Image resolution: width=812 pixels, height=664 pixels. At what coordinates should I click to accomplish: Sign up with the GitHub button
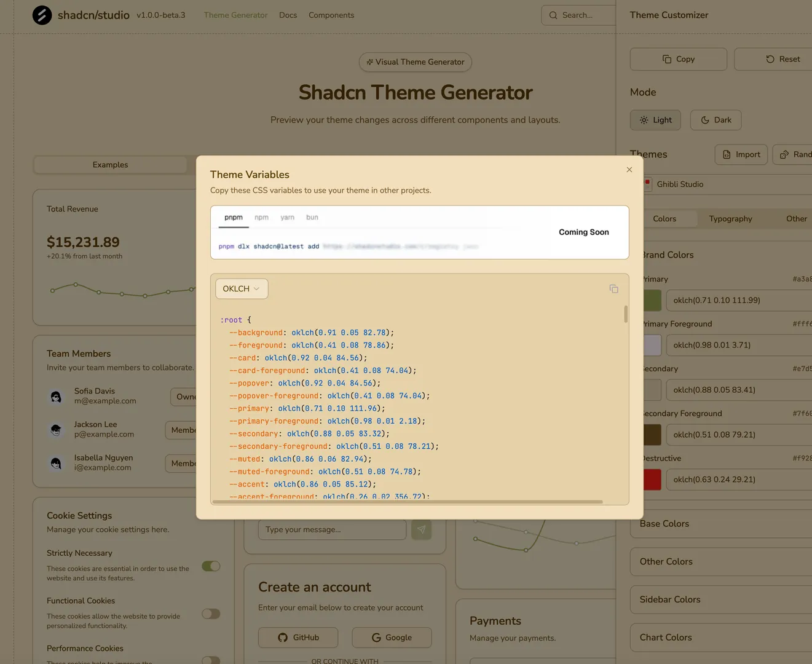point(298,638)
